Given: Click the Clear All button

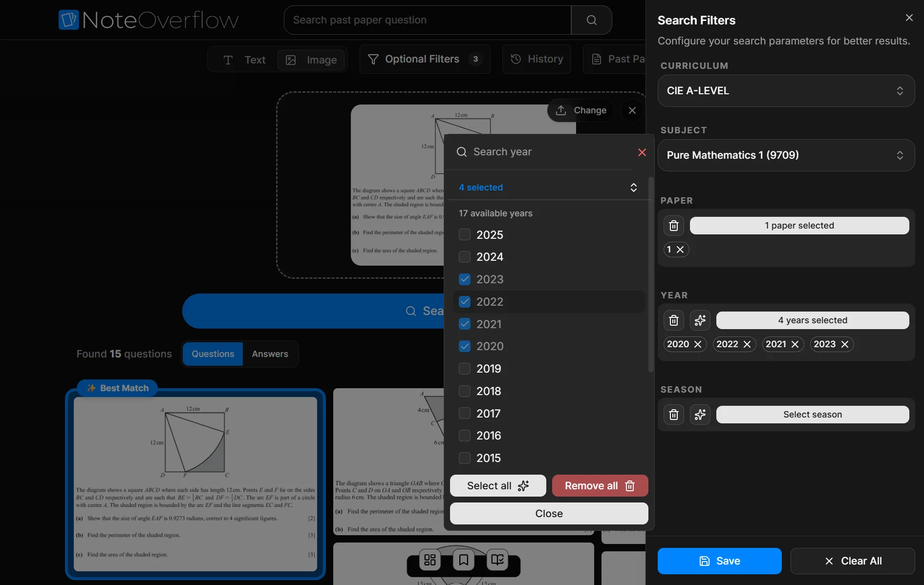Looking at the screenshot, I should point(852,561).
